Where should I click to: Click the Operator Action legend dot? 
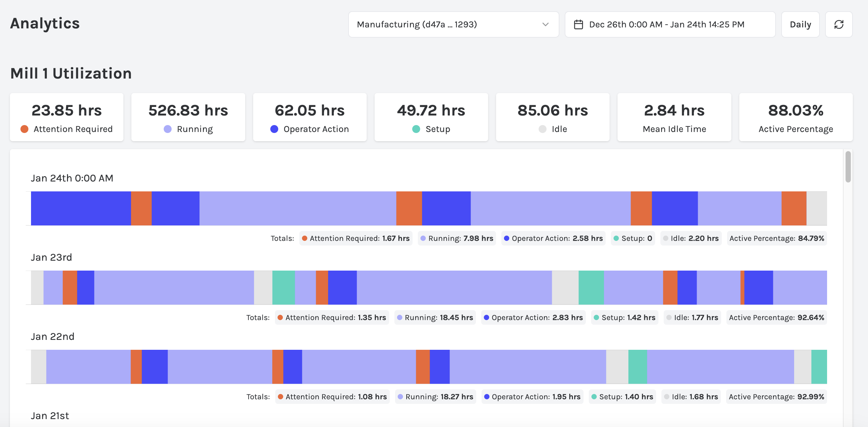(x=274, y=129)
